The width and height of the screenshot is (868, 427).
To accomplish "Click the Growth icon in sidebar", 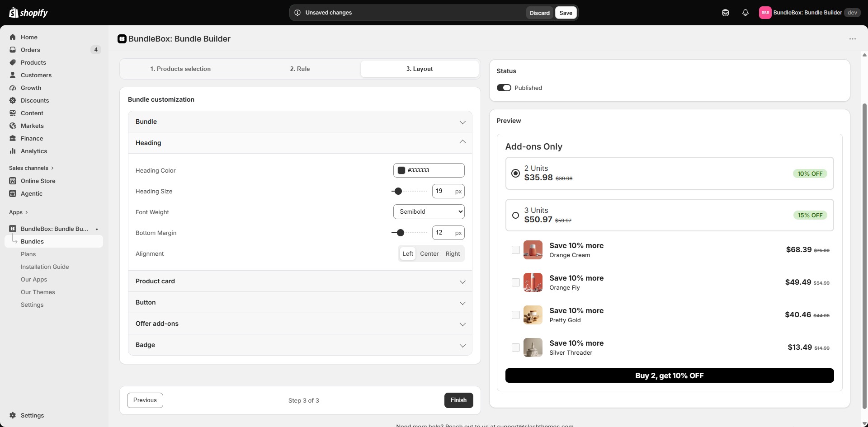I will (13, 88).
